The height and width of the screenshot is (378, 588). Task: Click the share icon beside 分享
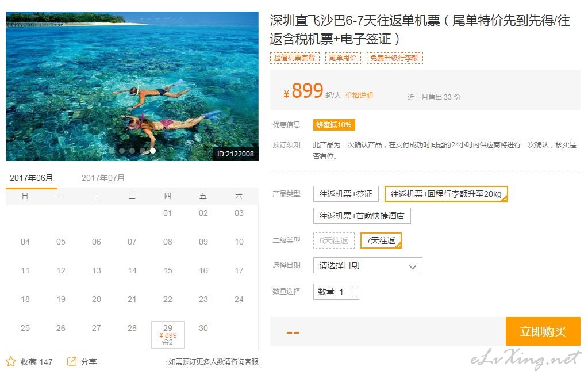[x=71, y=361]
